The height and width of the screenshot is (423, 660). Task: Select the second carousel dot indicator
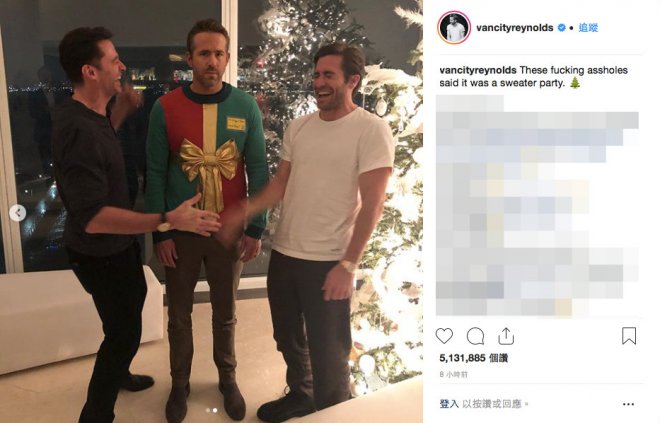(215, 410)
